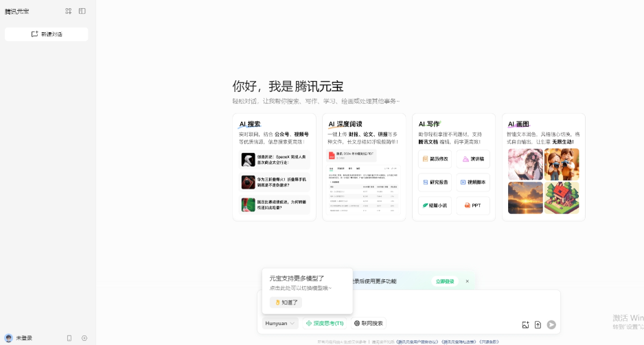Click the 腾讯元宝 logo text
The width and height of the screenshot is (644, 345).
tap(17, 12)
